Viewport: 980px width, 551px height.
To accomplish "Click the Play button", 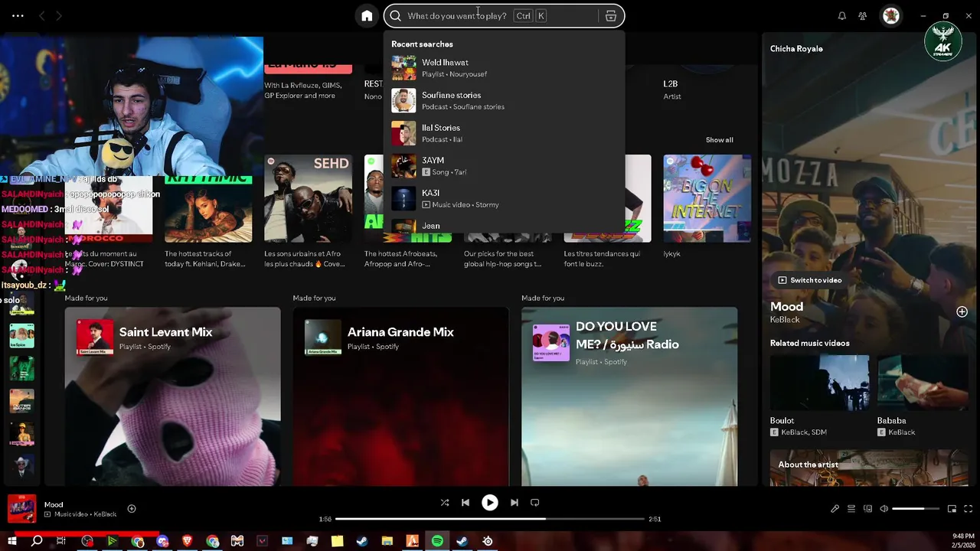I will 489,503.
